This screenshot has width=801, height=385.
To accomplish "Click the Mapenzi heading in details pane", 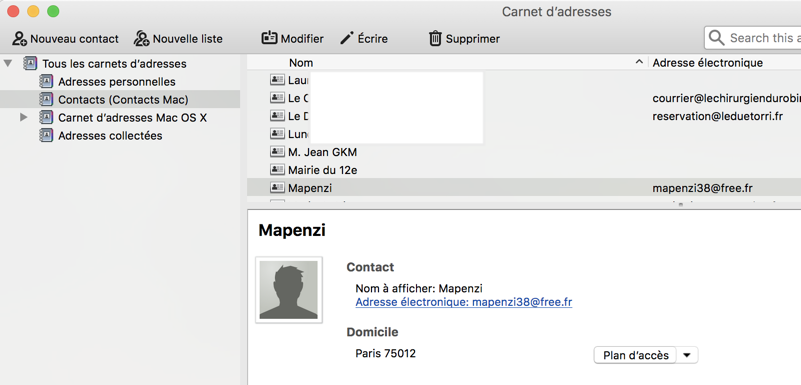I will pos(292,230).
